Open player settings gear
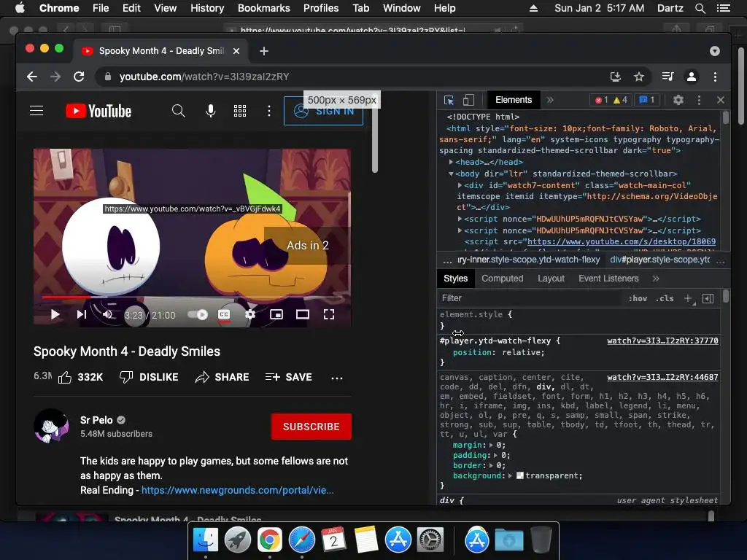This screenshot has width=747, height=560. [x=250, y=314]
